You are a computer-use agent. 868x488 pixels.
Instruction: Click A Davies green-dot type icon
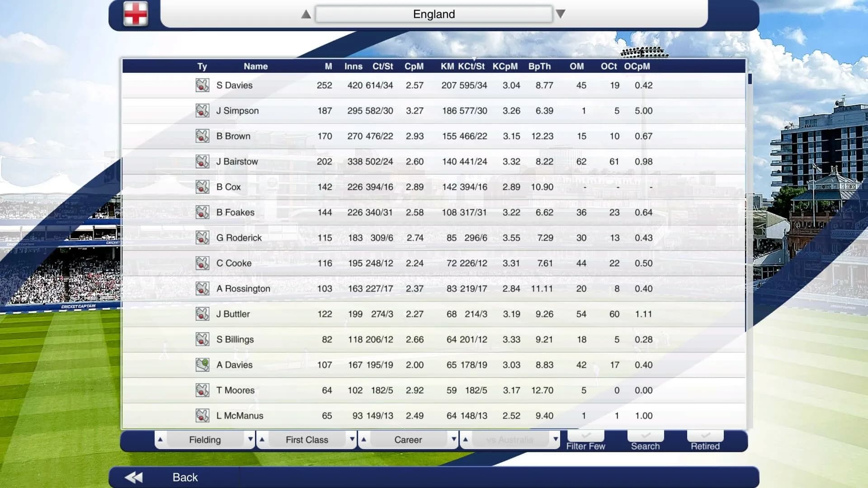click(x=202, y=365)
